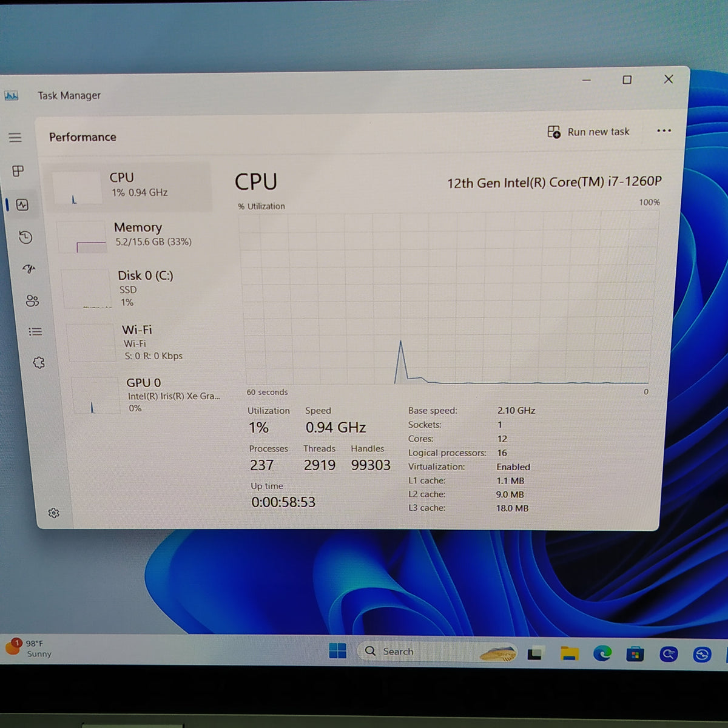Go to the Processes page icon
Viewport: 728px width, 728px height.
click(x=18, y=171)
